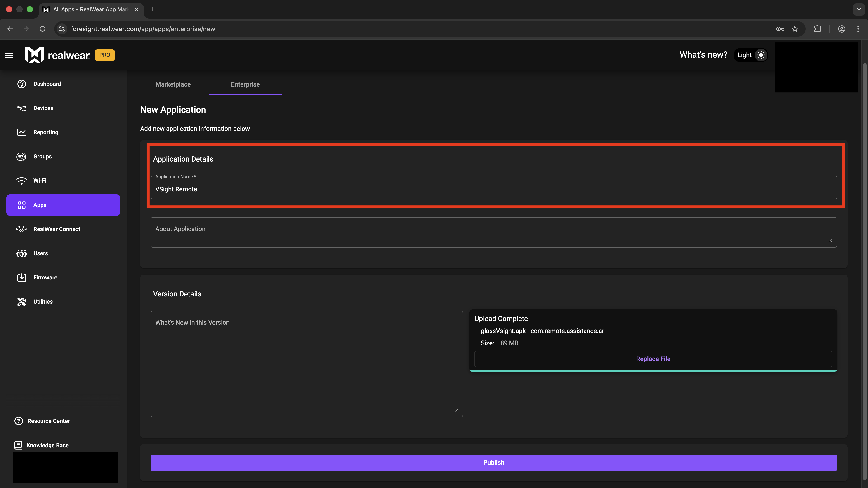Switch to the Marketplace tab

pyautogui.click(x=173, y=84)
